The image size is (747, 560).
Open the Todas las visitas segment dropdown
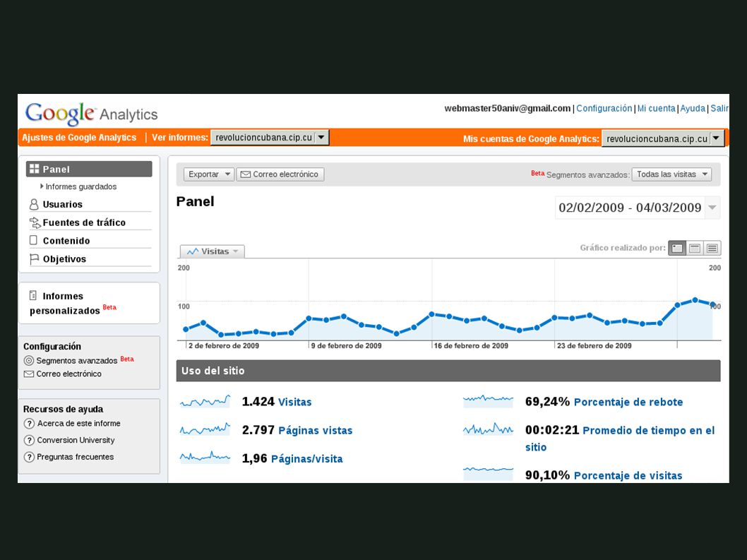point(671,174)
